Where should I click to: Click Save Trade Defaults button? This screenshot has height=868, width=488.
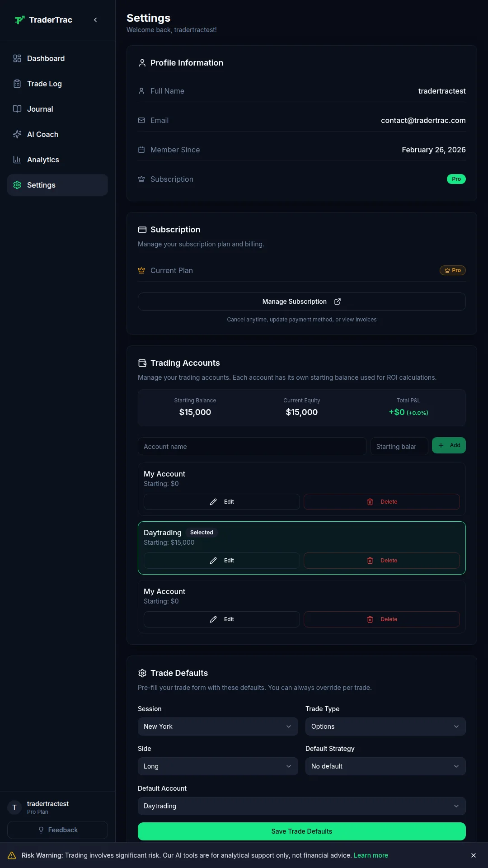coord(302,831)
